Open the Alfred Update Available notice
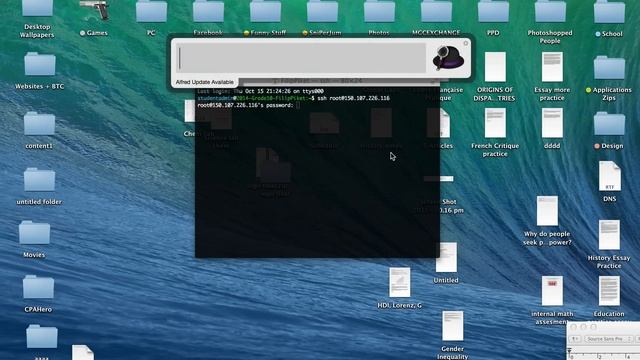The width and height of the screenshot is (640, 360). (x=204, y=82)
